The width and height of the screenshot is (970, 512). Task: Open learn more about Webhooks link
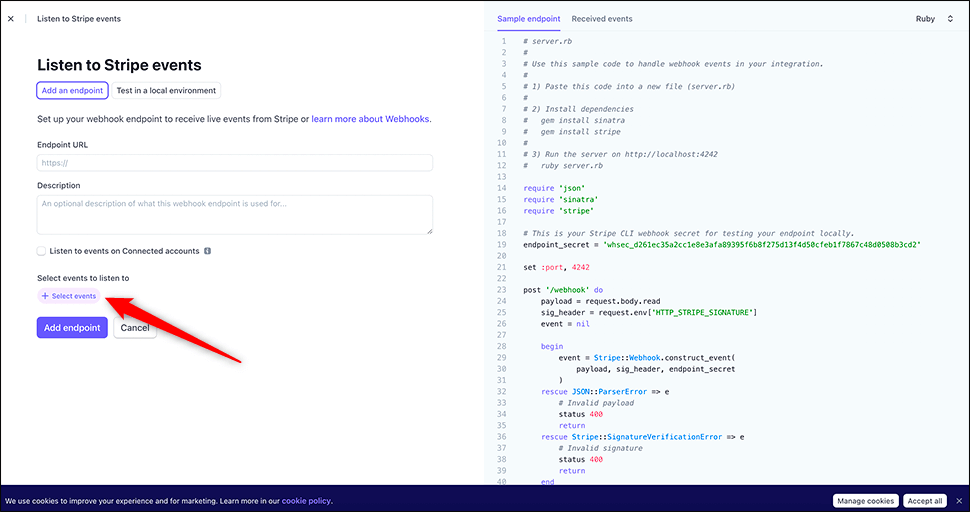370,119
